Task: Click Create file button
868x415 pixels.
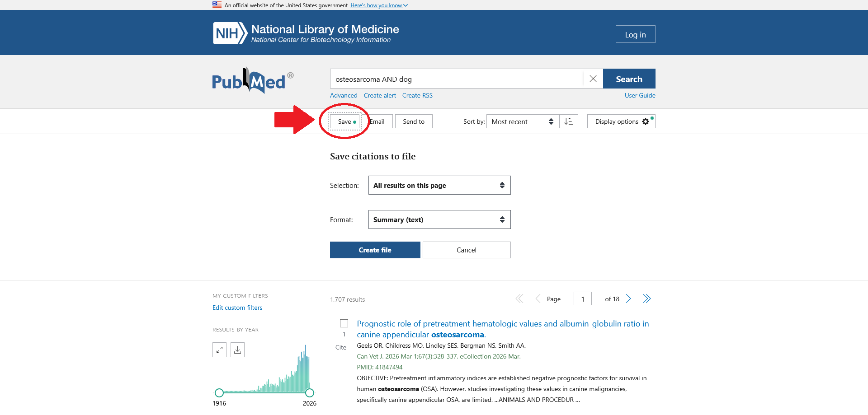Action: pos(375,250)
